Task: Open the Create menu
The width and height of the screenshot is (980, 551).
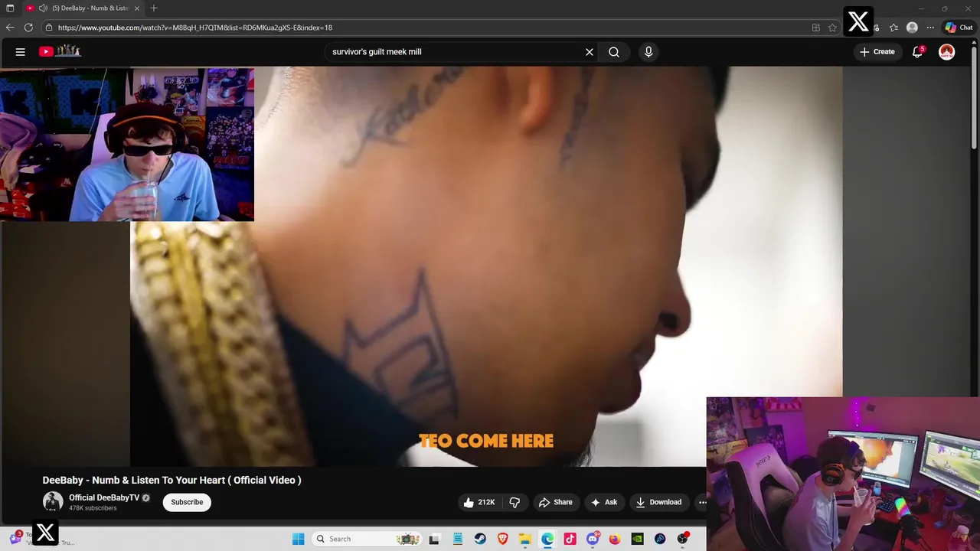Action: pyautogui.click(x=877, y=52)
